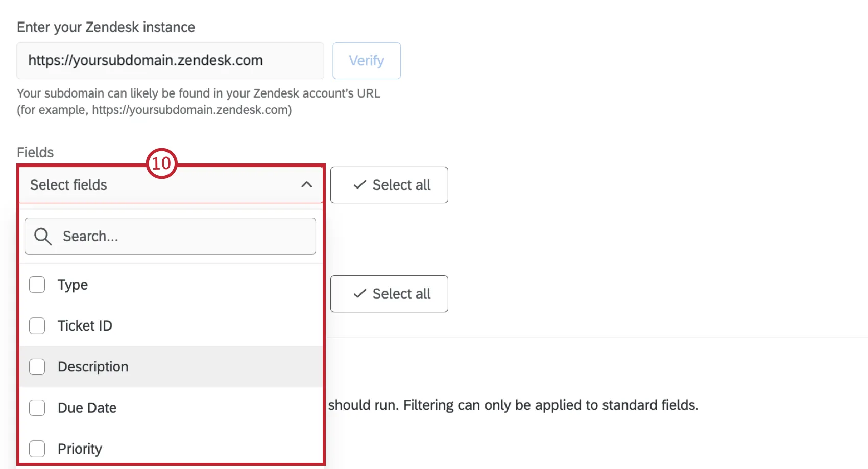Click the Search field inside the dropdown

click(170, 236)
